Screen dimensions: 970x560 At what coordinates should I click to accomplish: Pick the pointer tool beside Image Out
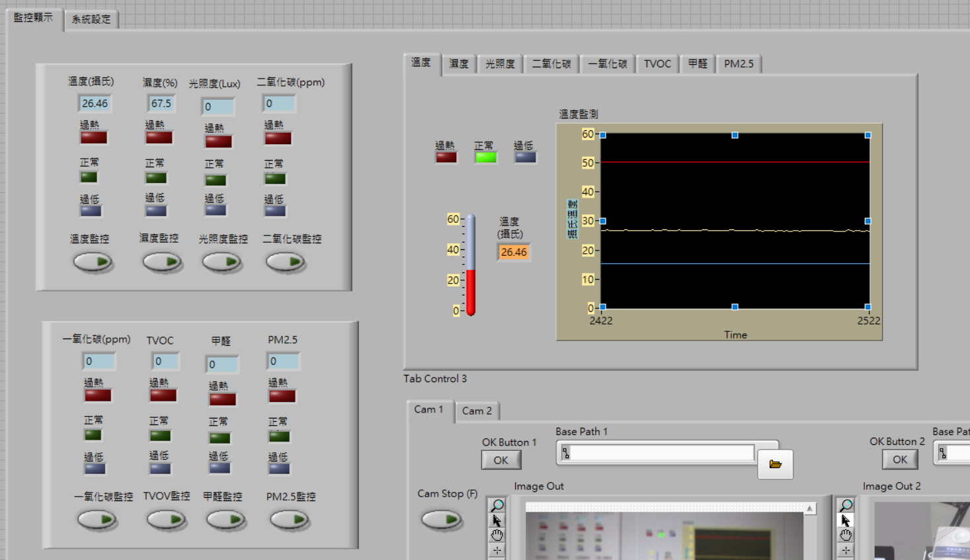point(497,521)
